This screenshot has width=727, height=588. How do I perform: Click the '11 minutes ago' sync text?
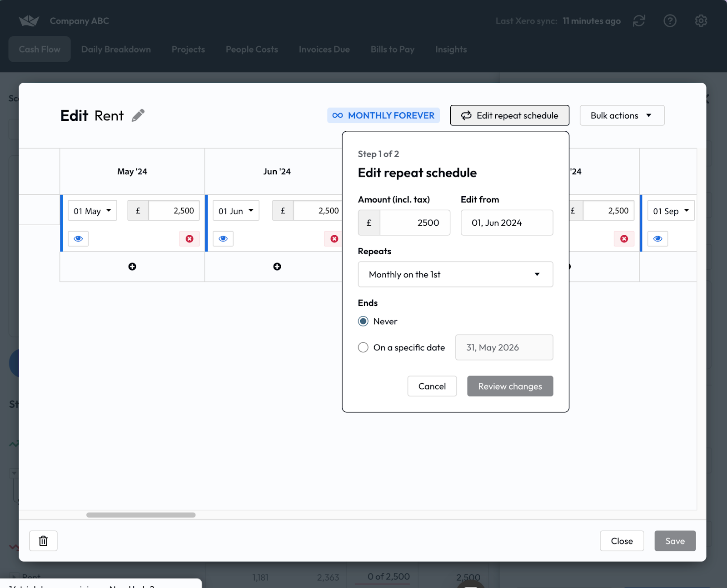point(592,21)
